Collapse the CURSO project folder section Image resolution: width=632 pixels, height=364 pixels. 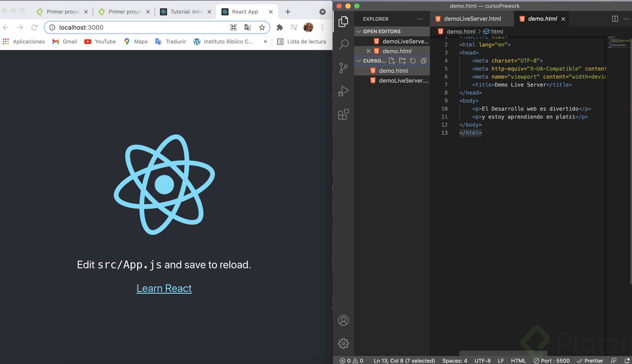[x=359, y=61]
